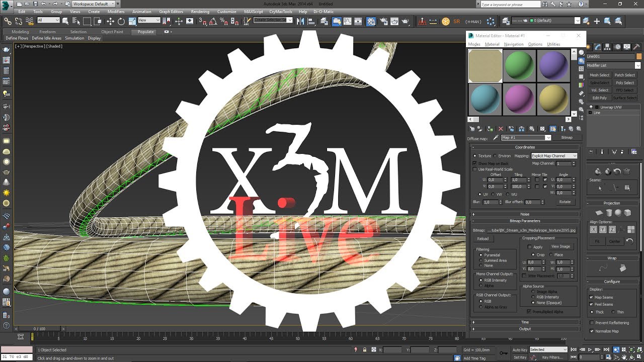Uncheck the Peel Seams checkbox
The image size is (644, 362).
pyautogui.click(x=592, y=304)
